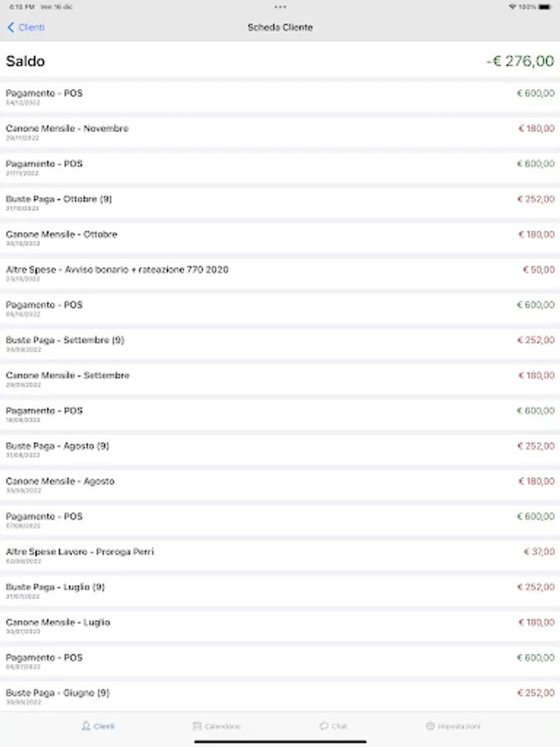Open the Calendario tab icon
Screen dimensions: 560x747
[197, 726]
